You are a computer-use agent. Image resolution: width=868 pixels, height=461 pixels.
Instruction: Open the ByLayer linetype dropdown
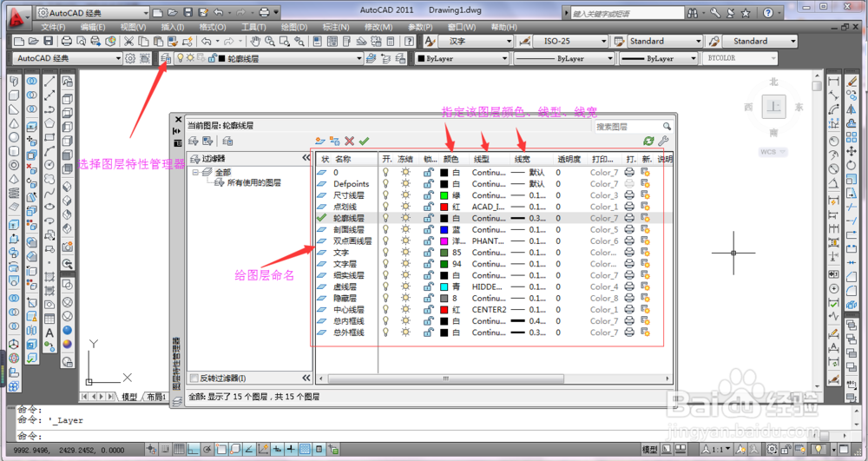pyautogui.click(x=610, y=58)
